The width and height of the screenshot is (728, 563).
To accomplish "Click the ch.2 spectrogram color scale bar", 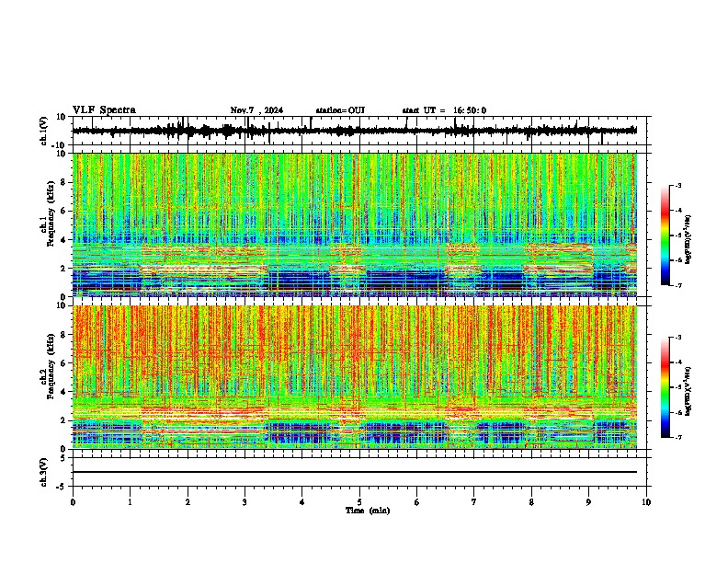I will coord(665,387).
